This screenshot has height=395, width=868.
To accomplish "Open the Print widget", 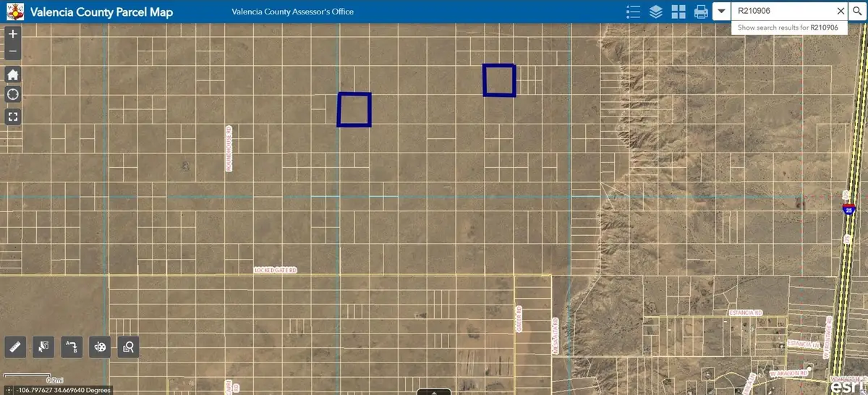I will click(x=701, y=12).
